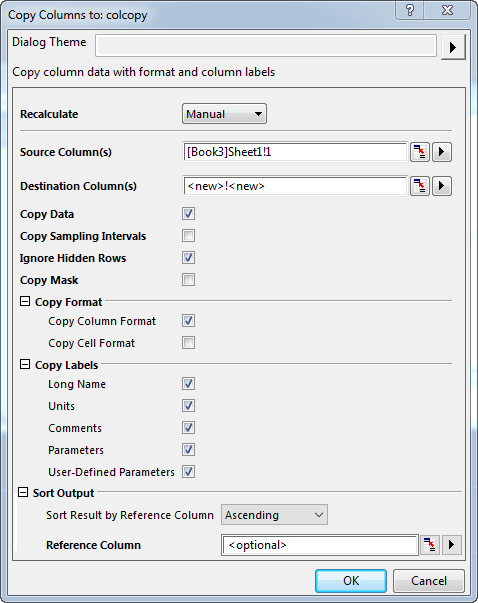Screen dimensions: 478x603
Task: Uncheck the Long Name label checkbox
Action: (188, 384)
